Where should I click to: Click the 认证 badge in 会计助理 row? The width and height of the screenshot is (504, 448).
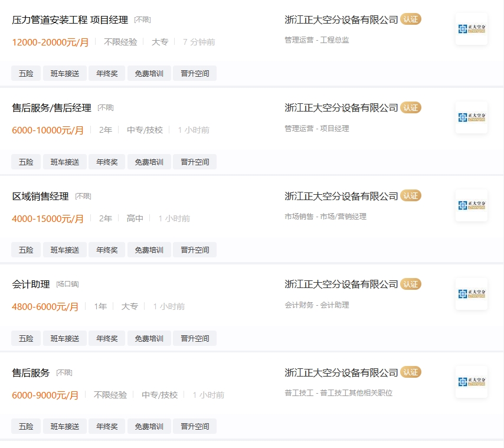click(411, 285)
